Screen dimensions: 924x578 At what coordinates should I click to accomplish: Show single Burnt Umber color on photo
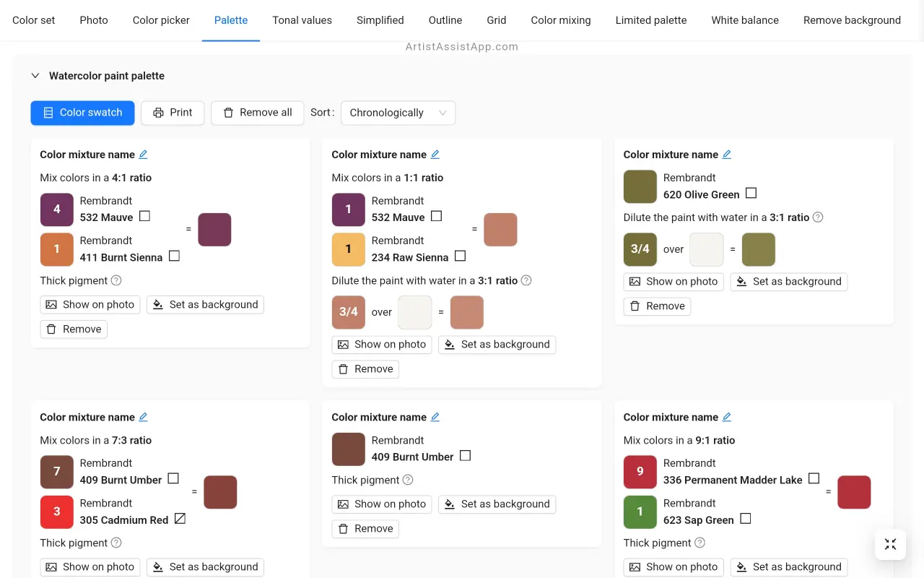[382, 504]
